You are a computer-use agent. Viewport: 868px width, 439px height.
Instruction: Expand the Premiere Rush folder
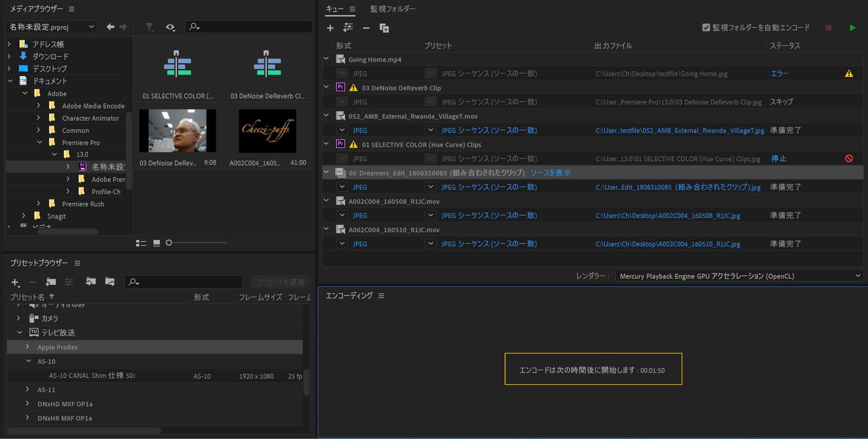click(38, 203)
